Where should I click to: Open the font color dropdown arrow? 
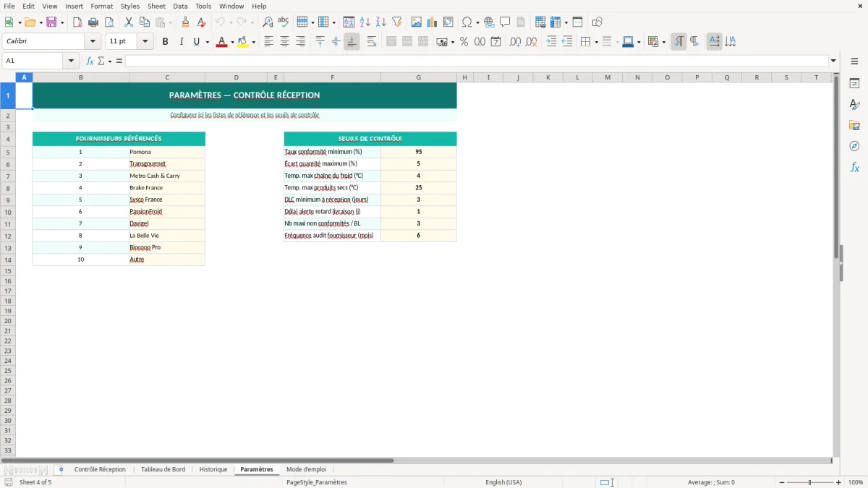tap(231, 42)
